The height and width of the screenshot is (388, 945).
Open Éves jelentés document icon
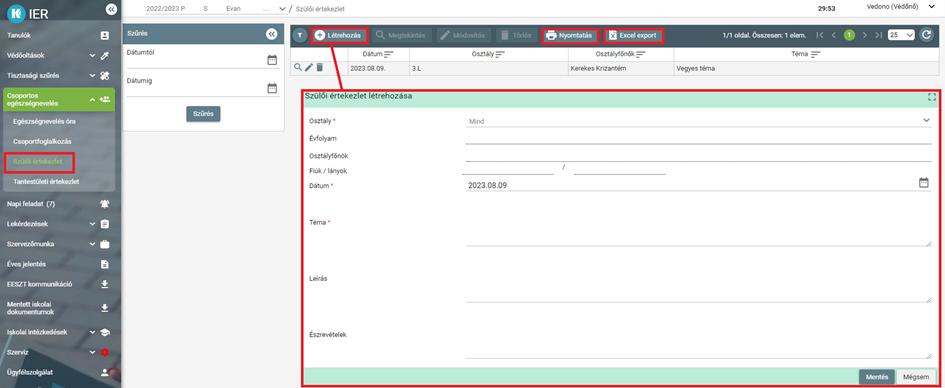click(105, 264)
